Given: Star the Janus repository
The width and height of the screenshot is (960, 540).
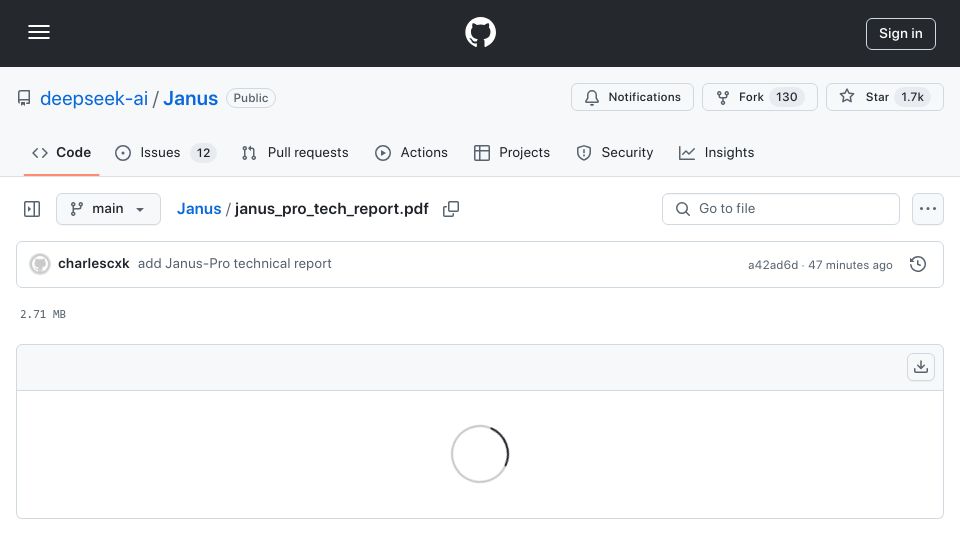Looking at the screenshot, I should (884, 97).
